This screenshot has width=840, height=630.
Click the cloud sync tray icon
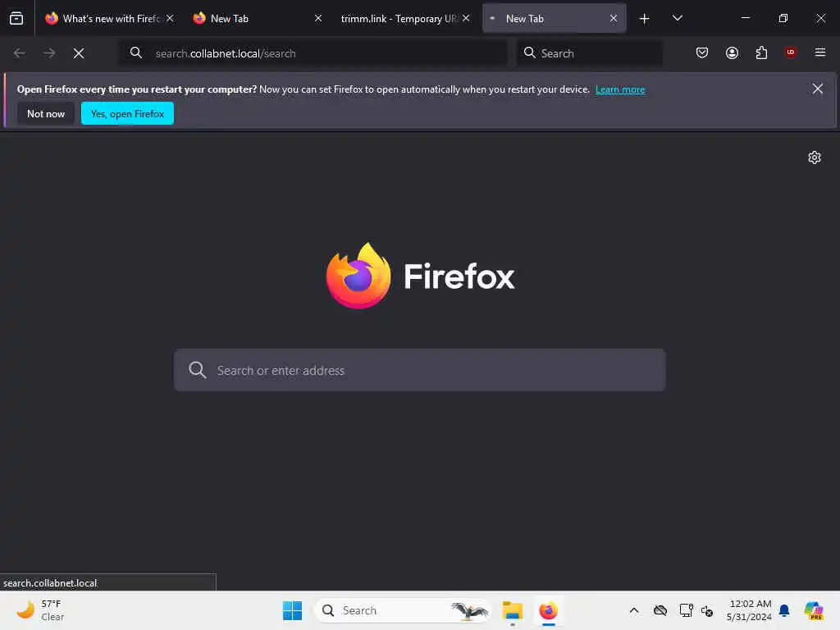[x=660, y=610]
